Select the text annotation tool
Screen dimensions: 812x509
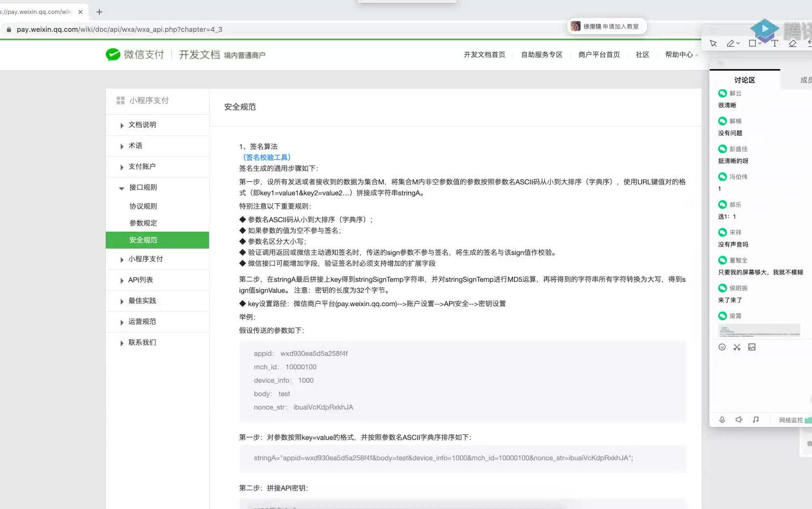coord(774,43)
